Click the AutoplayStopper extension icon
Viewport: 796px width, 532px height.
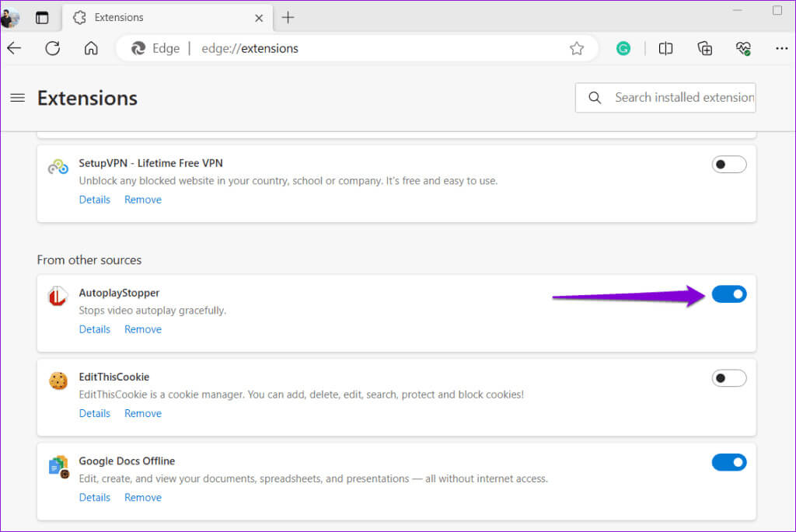[58, 296]
